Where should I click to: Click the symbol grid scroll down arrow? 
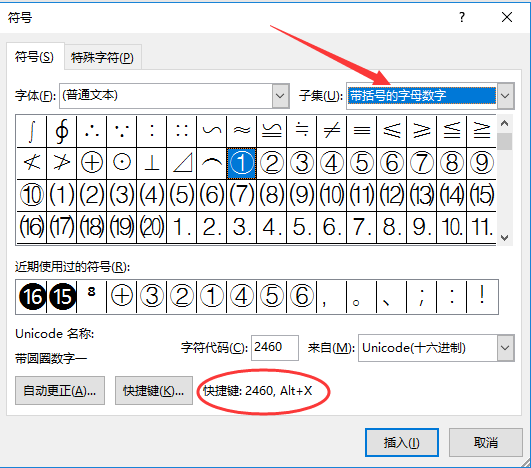point(505,238)
